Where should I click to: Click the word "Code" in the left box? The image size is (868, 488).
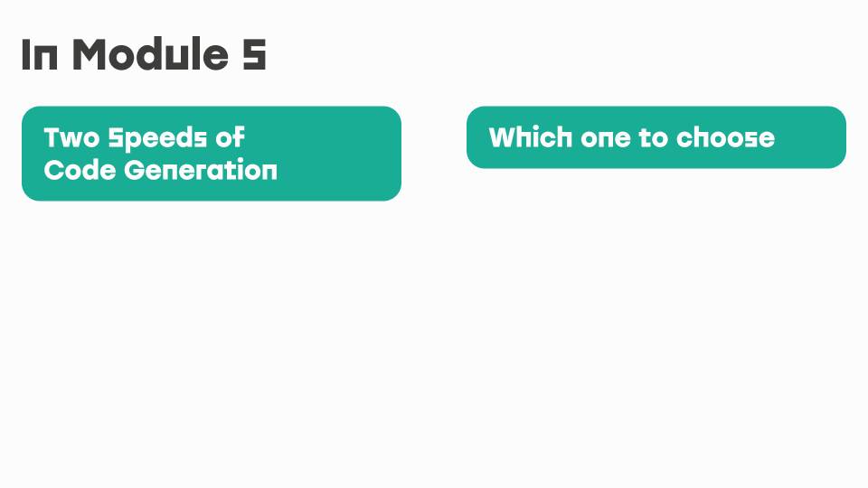coord(80,170)
